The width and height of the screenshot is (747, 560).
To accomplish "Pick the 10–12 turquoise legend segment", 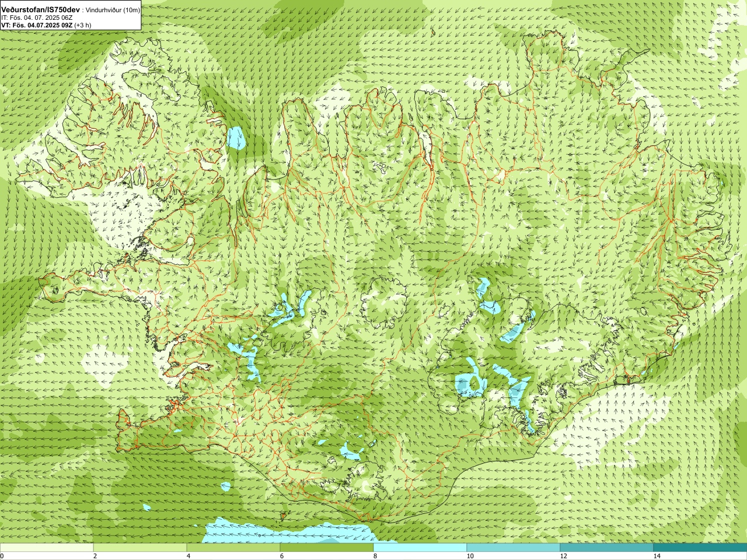I will tap(514, 548).
